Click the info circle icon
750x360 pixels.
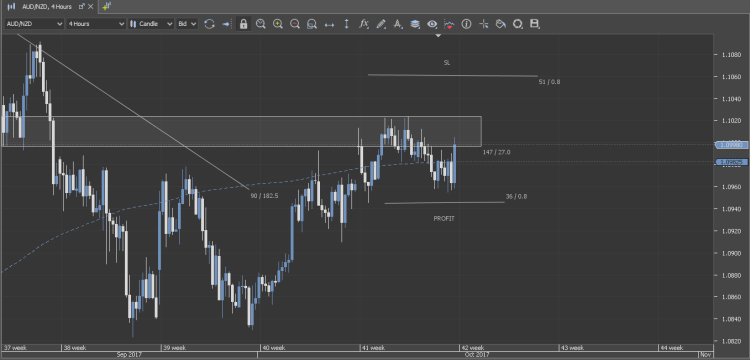tap(466, 24)
